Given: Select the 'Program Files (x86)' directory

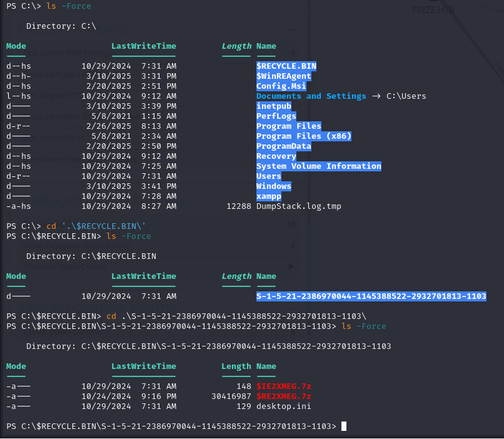Looking at the screenshot, I should (303, 136).
